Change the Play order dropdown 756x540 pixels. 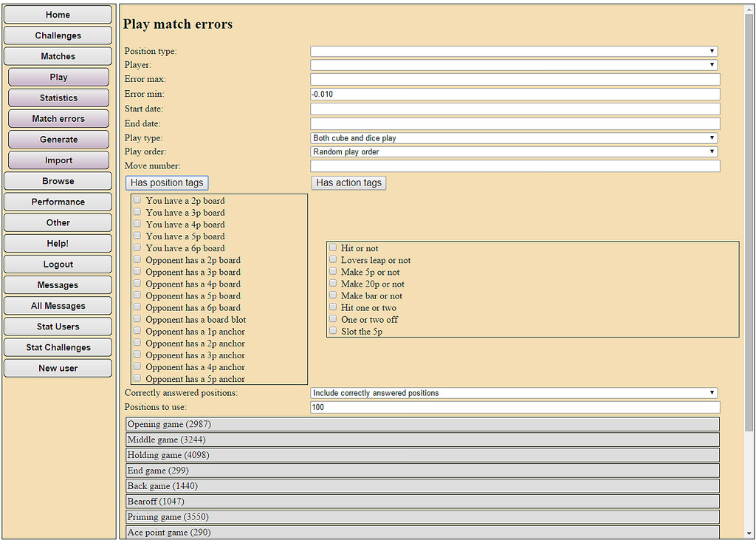coord(514,151)
